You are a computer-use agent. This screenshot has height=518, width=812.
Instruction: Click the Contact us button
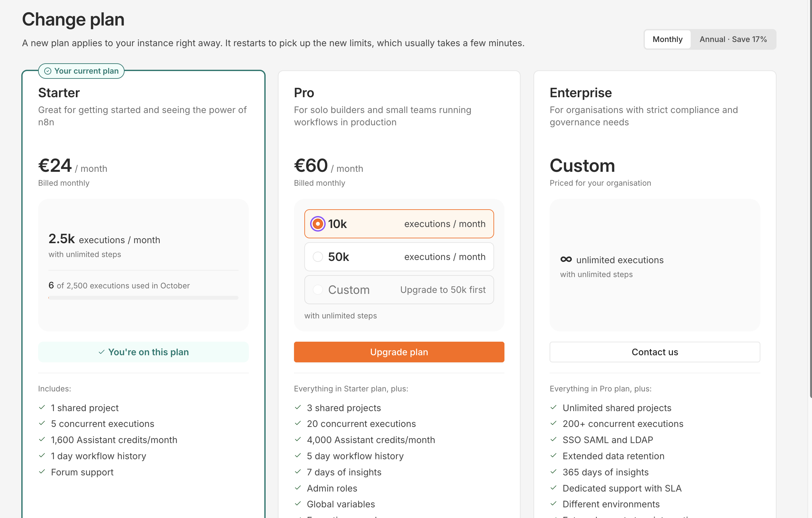pos(655,352)
